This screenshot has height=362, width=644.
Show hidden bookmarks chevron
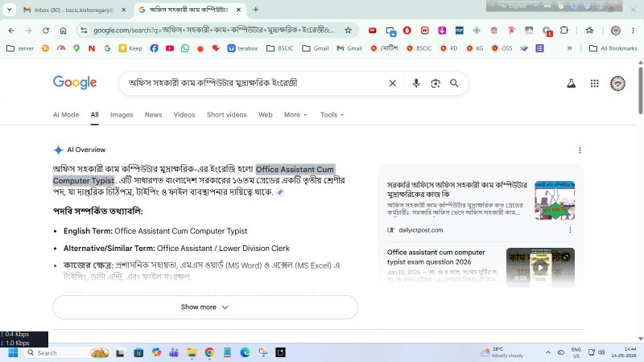pos(570,48)
